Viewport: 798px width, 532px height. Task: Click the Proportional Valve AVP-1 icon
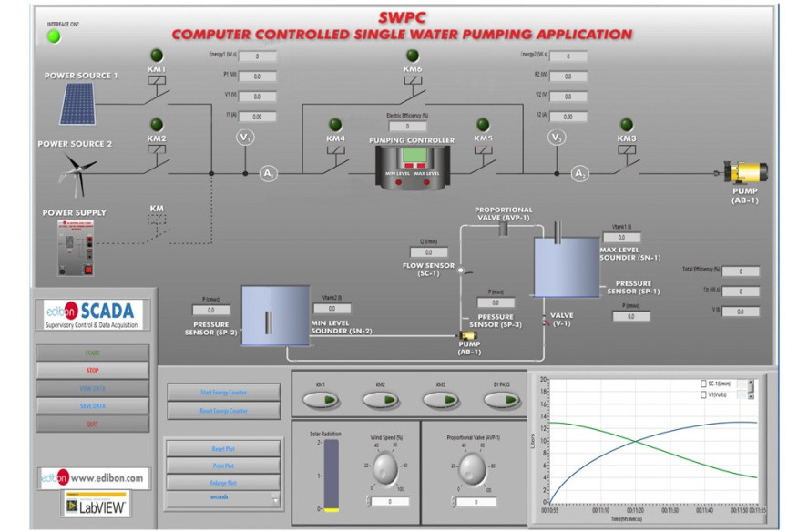pos(504,228)
